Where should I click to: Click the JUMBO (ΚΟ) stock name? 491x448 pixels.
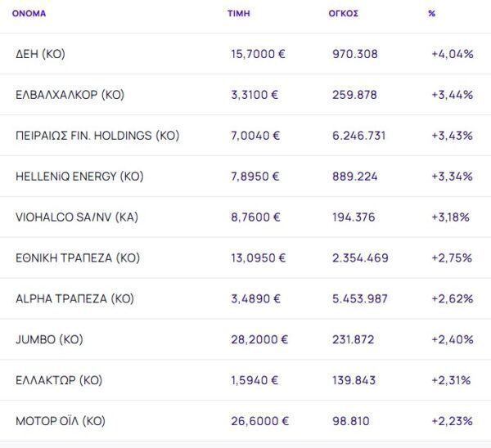[49, 340]
